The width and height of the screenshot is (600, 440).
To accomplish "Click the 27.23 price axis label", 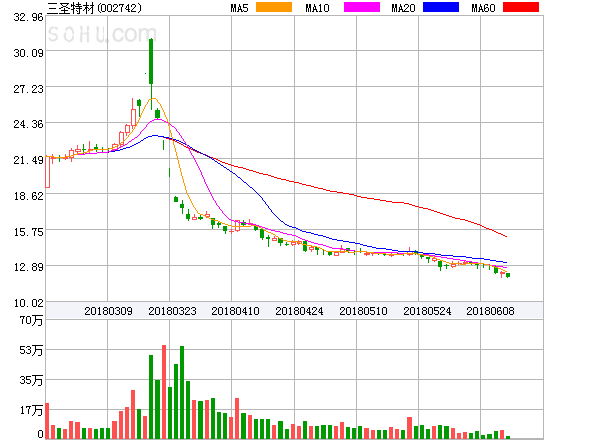I will [28, 89].
